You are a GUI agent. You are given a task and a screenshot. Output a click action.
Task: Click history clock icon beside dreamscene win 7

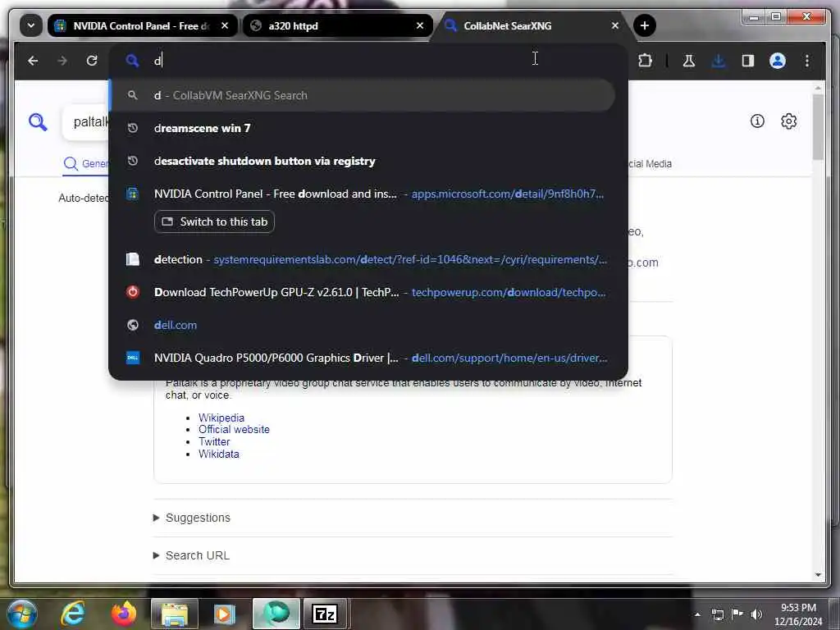click(132, 128)
